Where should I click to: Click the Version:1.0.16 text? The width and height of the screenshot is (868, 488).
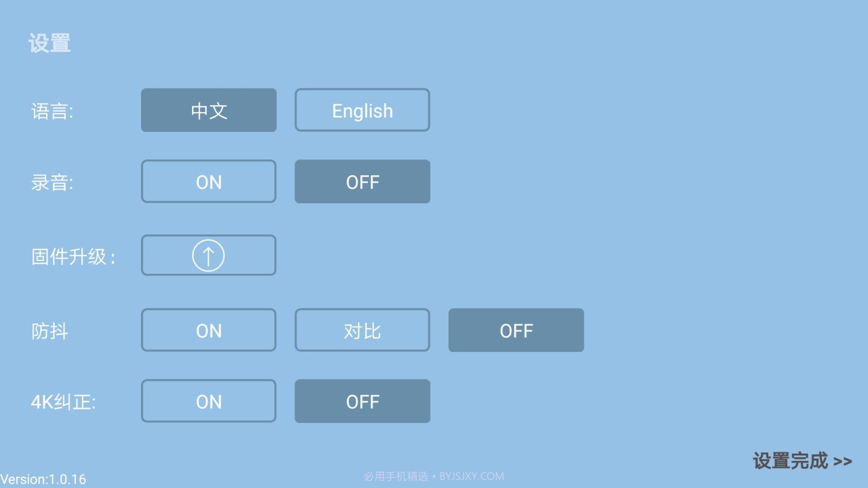coord(43,479)
